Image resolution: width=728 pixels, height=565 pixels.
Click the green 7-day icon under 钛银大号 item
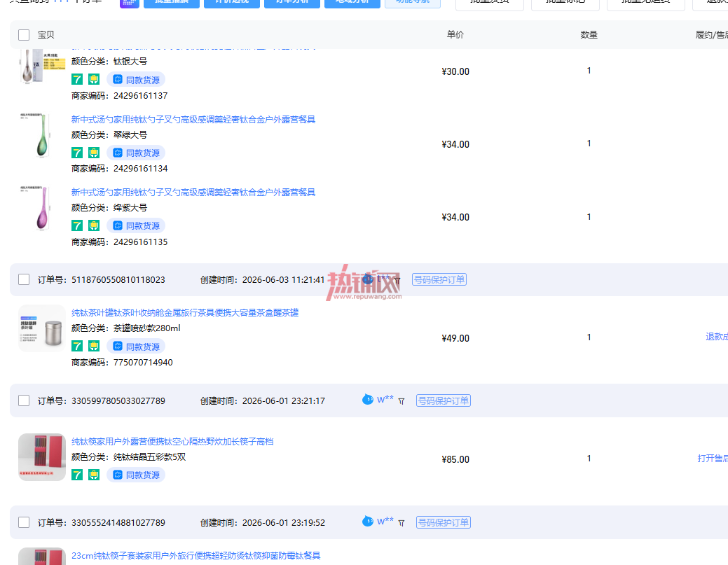(77, 79)
